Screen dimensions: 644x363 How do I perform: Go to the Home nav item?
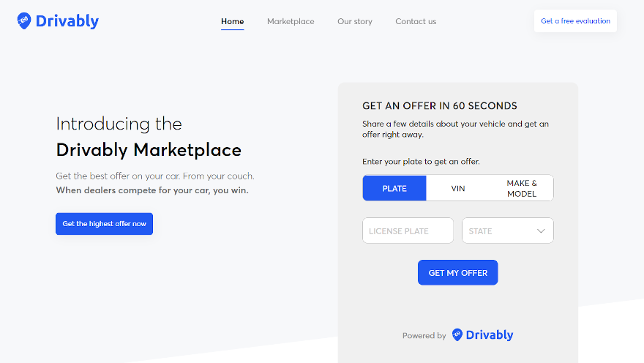[232, 21]
